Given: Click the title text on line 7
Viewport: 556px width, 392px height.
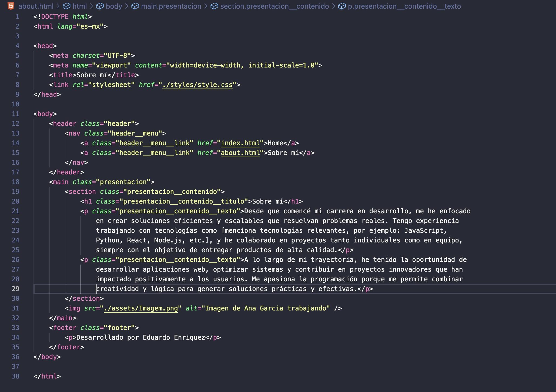Looking at the screenshot, I should [x=92, y=75].
